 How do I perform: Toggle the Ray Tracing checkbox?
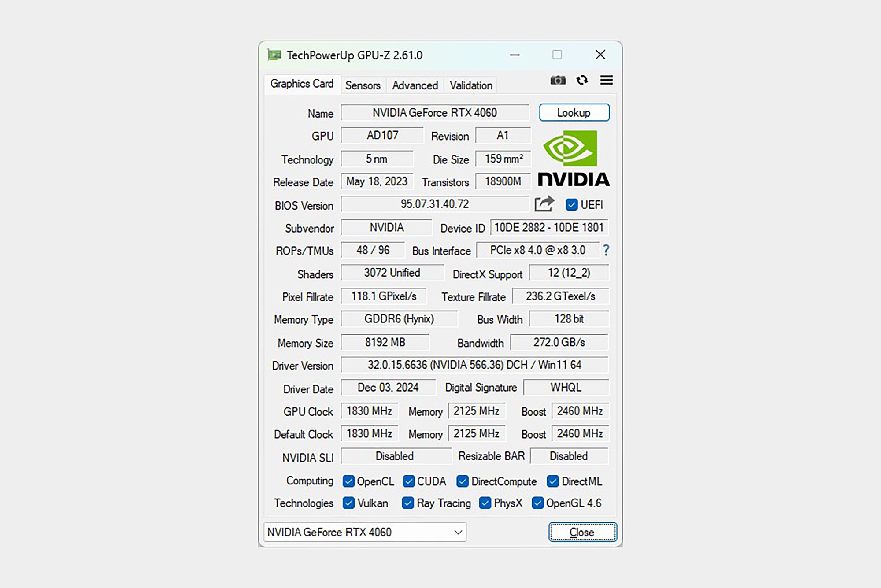tap(408, 503)
